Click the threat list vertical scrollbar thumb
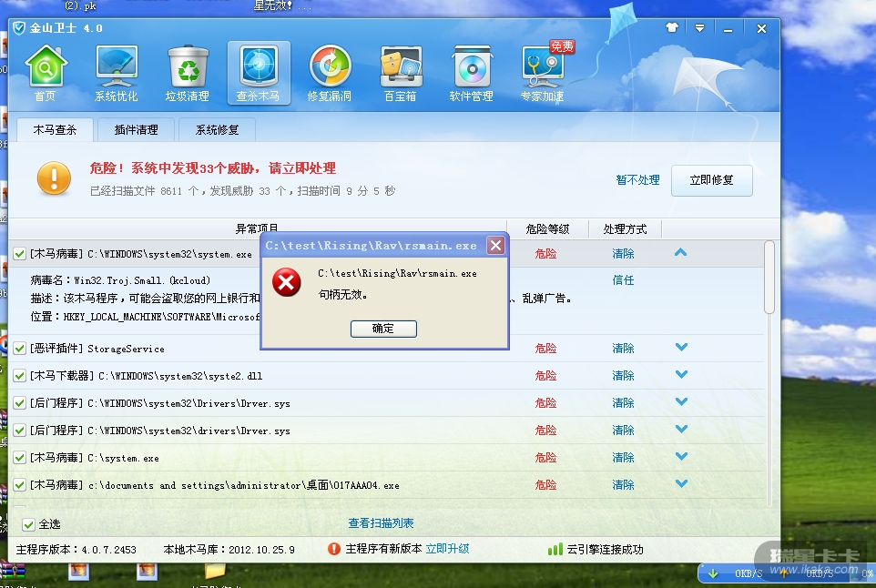This screenshot has width=876, height=588. coord(769,278)
